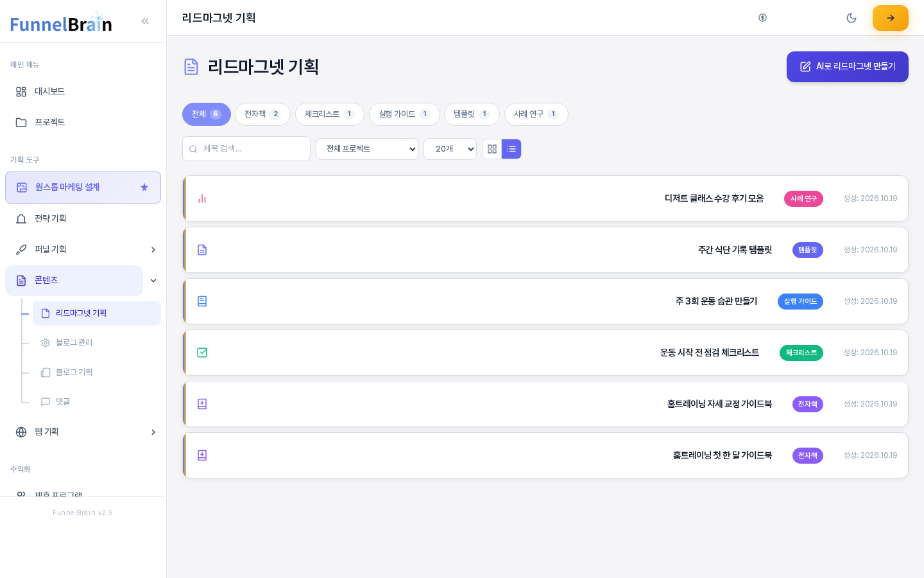Click the document icon on 주간 식단 row

tap(202, 250)
